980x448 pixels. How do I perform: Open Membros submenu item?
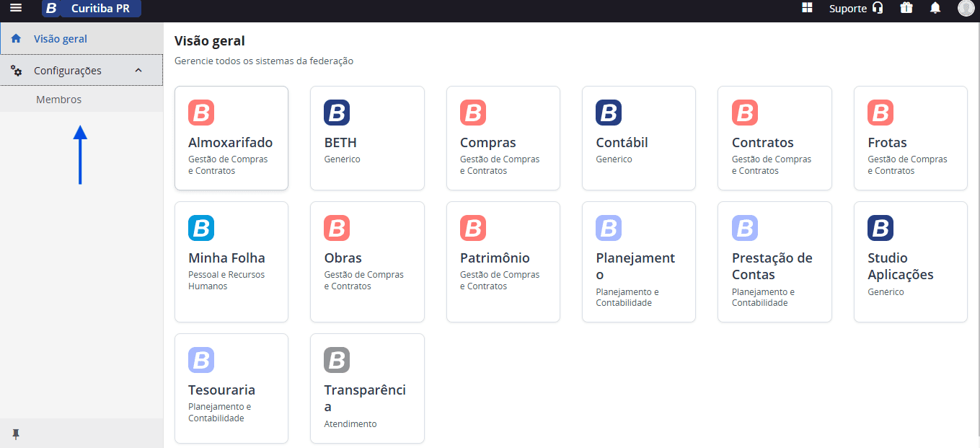81,100
